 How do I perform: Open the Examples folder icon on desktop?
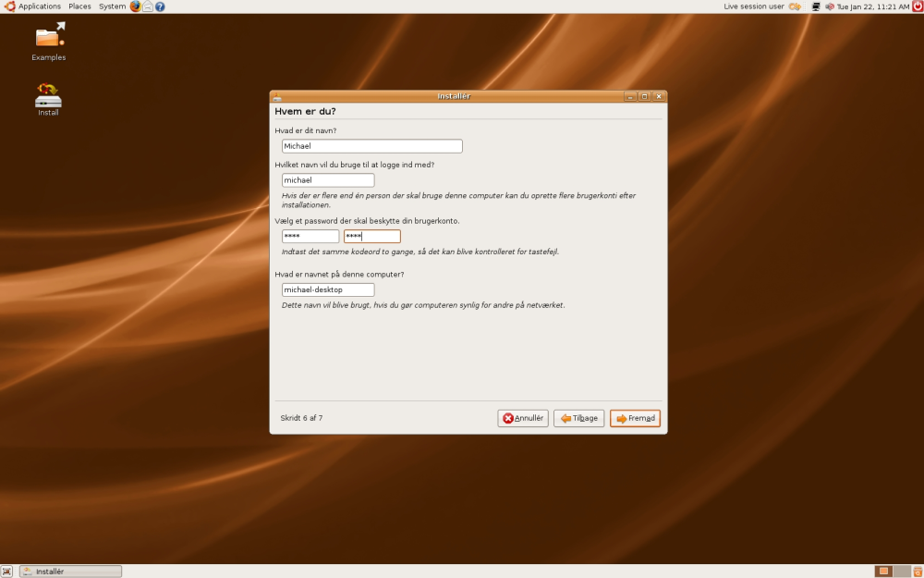(x=50, y=37)
